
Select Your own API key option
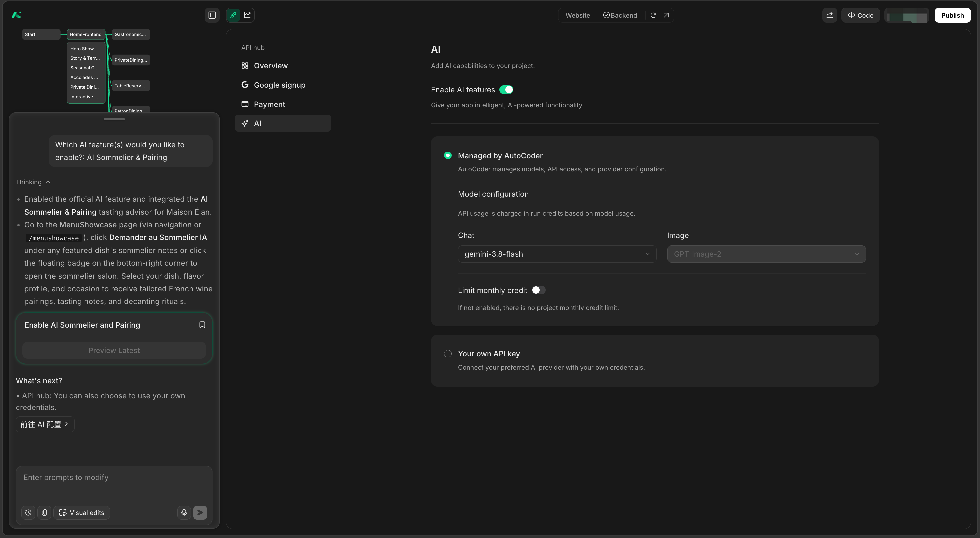448,354
